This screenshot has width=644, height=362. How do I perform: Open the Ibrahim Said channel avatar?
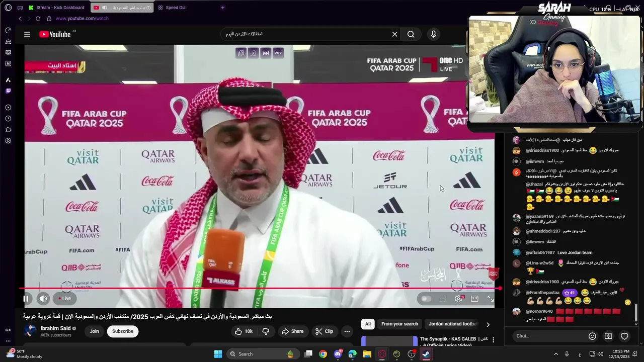click(x=30, y=331)
